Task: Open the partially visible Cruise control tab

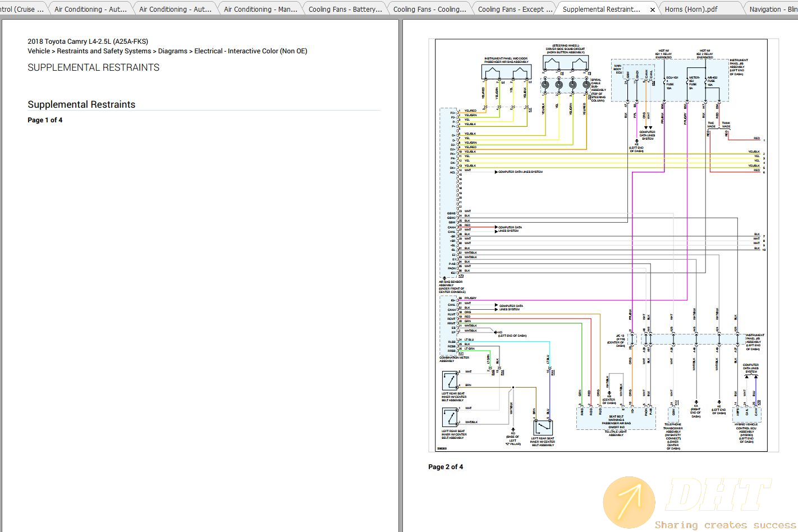Action: (22, 9)
